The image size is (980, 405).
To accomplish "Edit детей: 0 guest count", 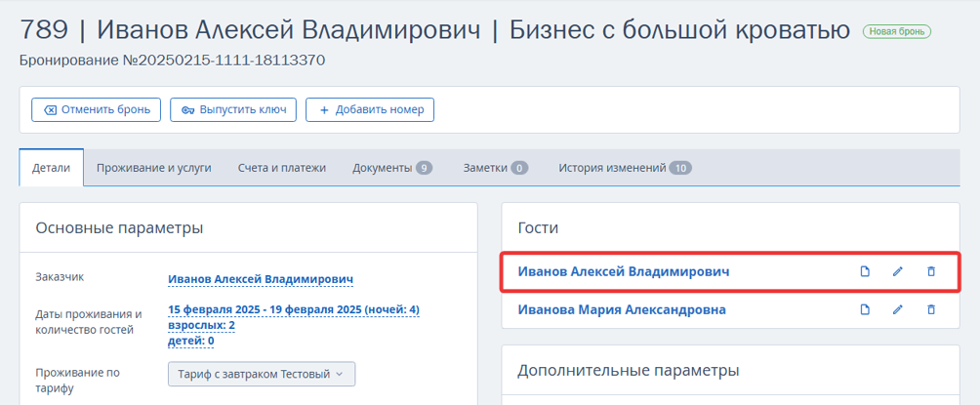I will pos(191,341).
